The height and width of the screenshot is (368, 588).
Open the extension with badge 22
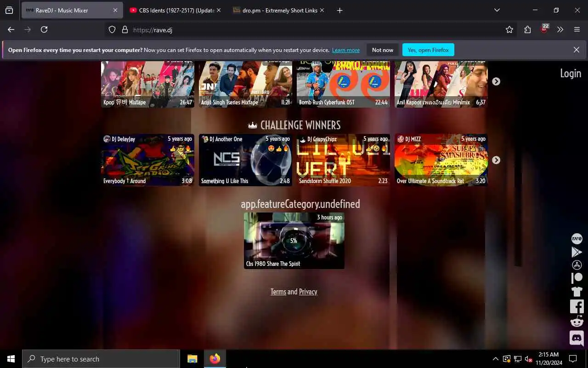pyautogui.click(x=544, y=29)
